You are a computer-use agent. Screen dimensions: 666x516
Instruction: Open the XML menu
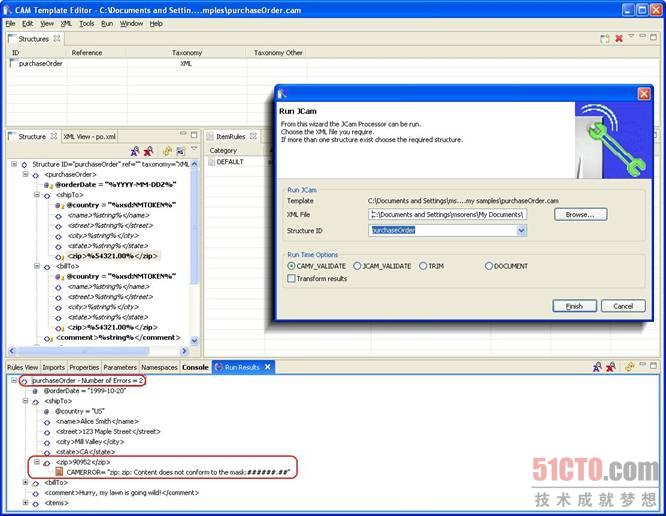point(66,24)
